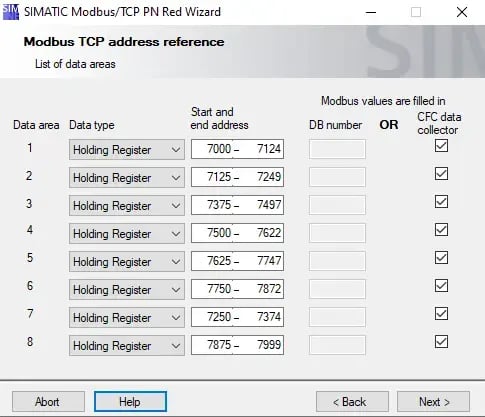The height and width of the screenshot is (417, 485).
Task: Go back to previous wizard page
Action: [352, 402]
